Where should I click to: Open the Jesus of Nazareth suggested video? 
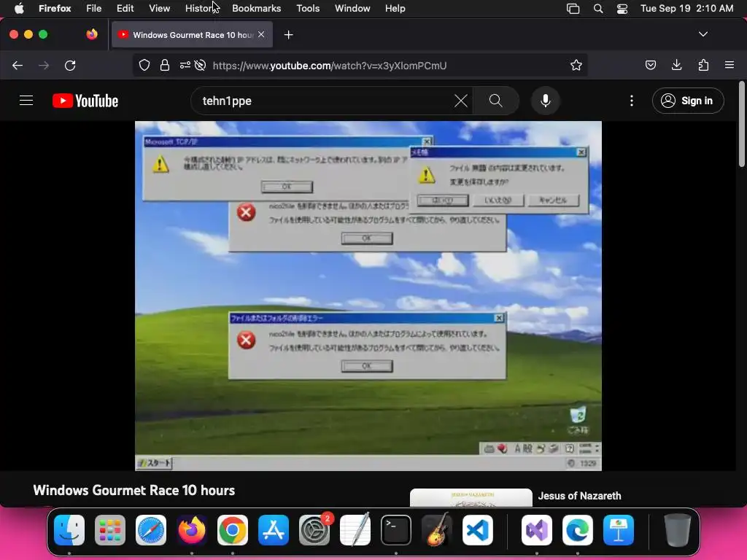pyautogui.click(x=579, y=496)
